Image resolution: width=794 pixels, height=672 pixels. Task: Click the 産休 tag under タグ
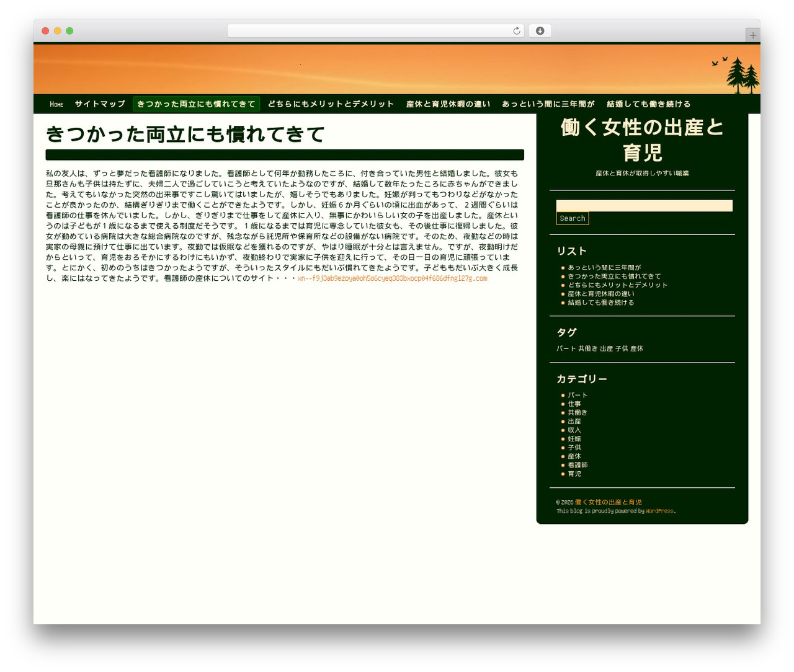[x=636, y=348]
